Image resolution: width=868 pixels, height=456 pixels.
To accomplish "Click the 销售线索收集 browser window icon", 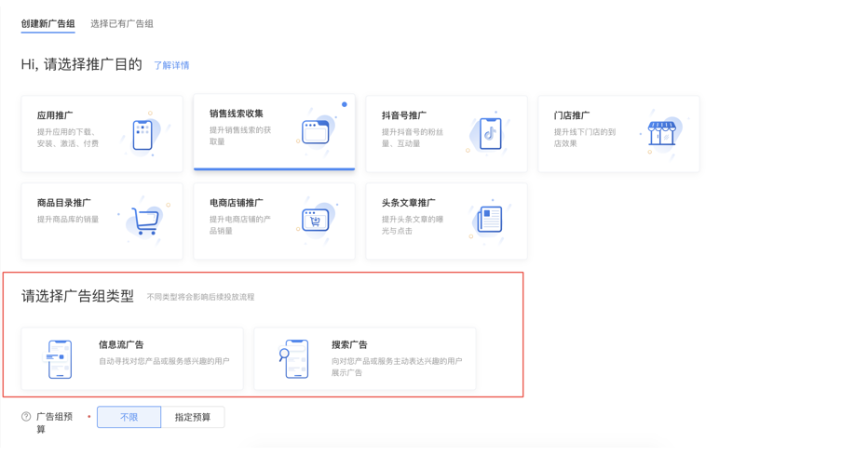I will click(316, 132).
